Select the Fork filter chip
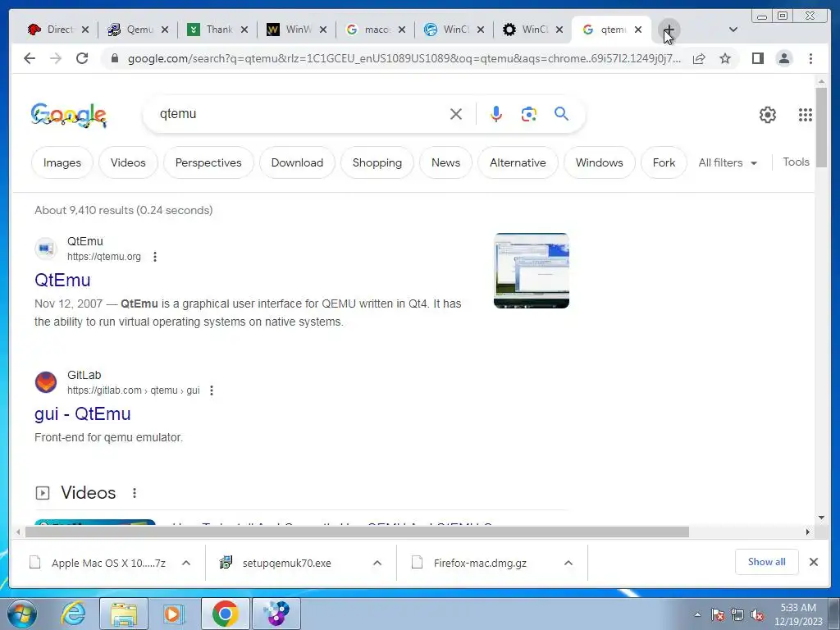The image size is (840, 630). [664, 162]
